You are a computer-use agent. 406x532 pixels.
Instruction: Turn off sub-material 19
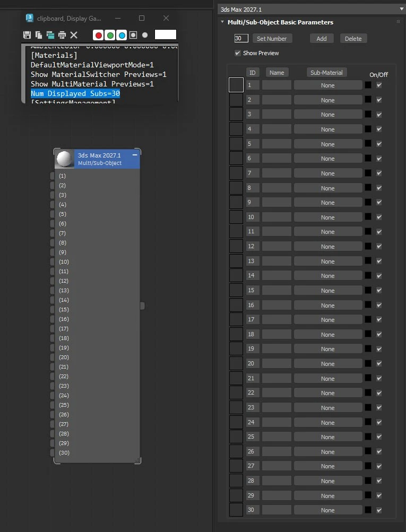(x=379, y=349)
